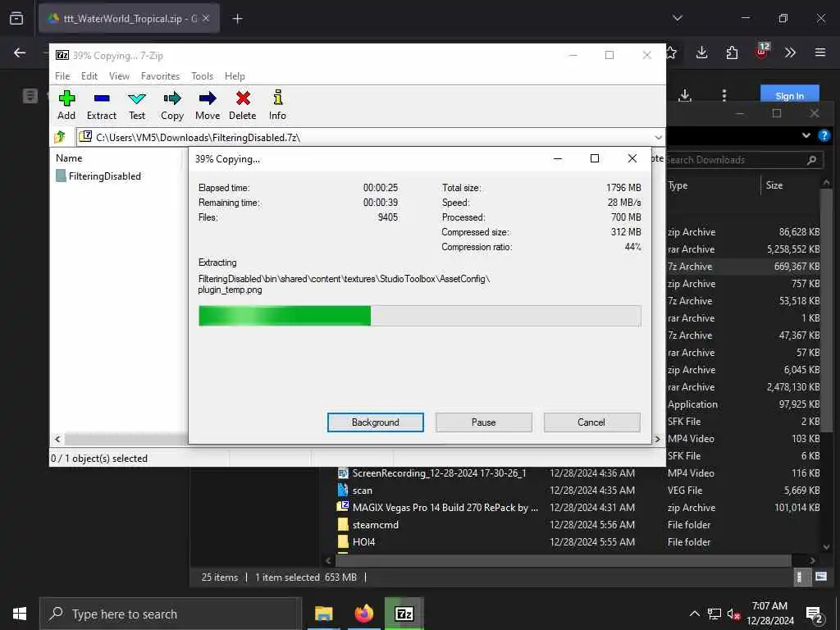
Task: Expand the 7-Zip address path dropdown
Action: click(x=658, y=138)
